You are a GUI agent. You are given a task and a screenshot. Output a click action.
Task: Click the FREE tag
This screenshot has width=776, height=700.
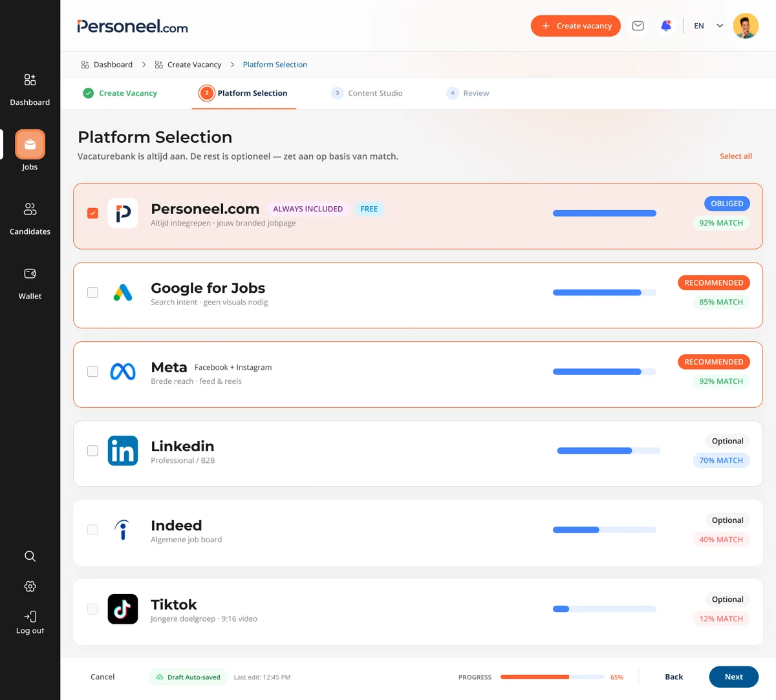tap(369, 209)
